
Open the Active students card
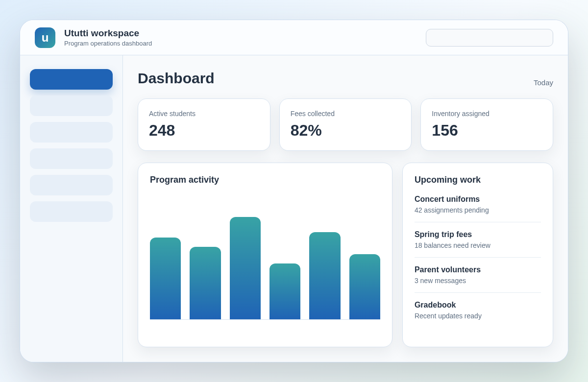click(204, 124)
